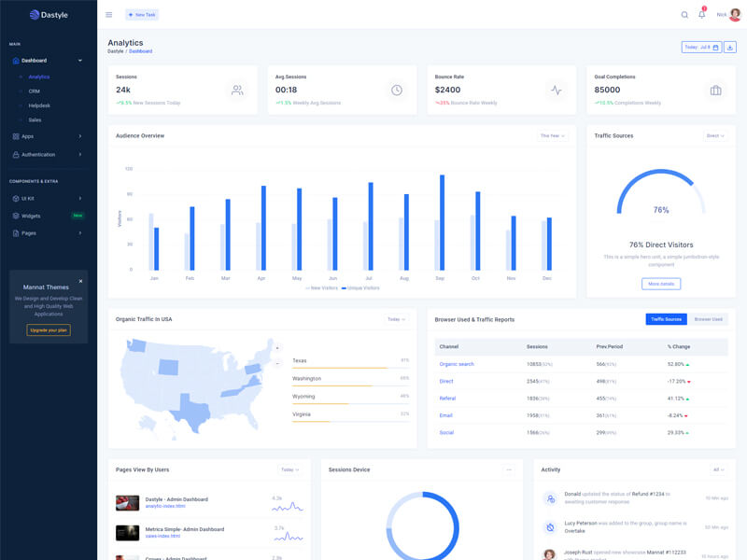Click the download icon beside date
The width and height of the screenshot is (747, 560).
730,47
